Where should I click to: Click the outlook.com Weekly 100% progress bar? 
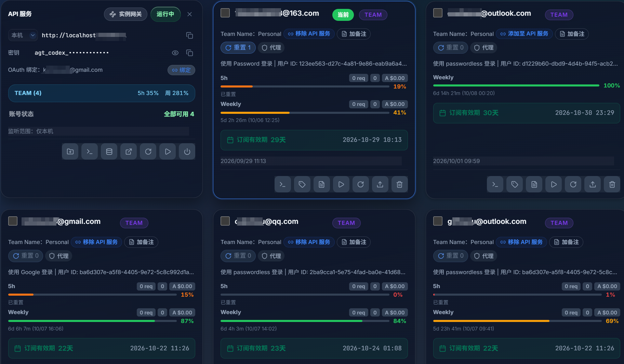point(516,85)
